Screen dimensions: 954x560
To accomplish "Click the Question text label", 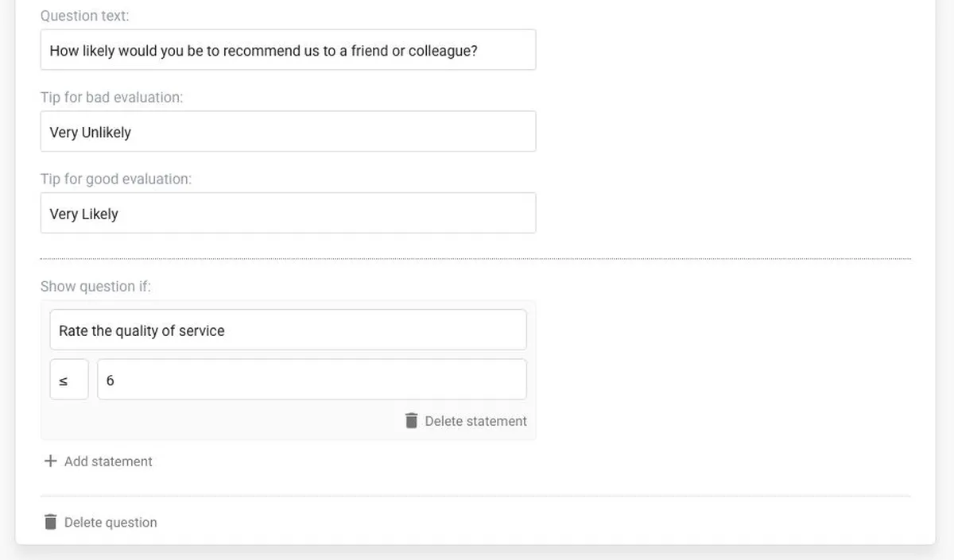I will pos(84,16).
